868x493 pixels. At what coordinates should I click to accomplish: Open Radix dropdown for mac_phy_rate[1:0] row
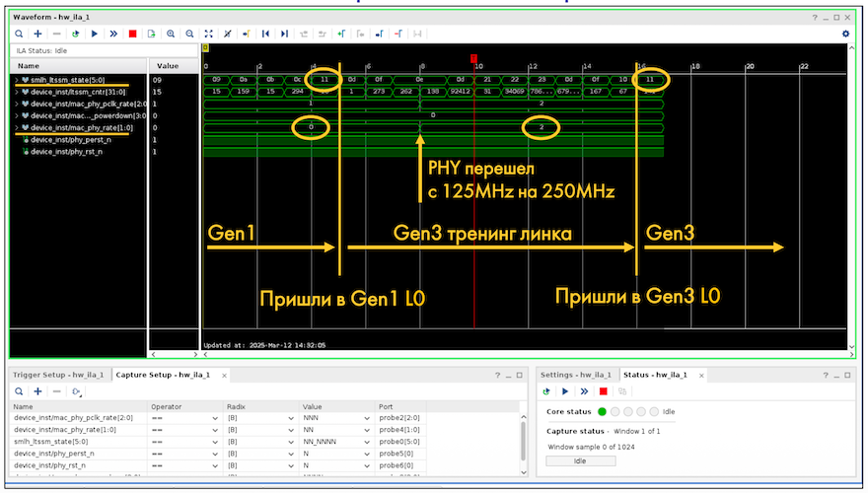tap(291, 430)
